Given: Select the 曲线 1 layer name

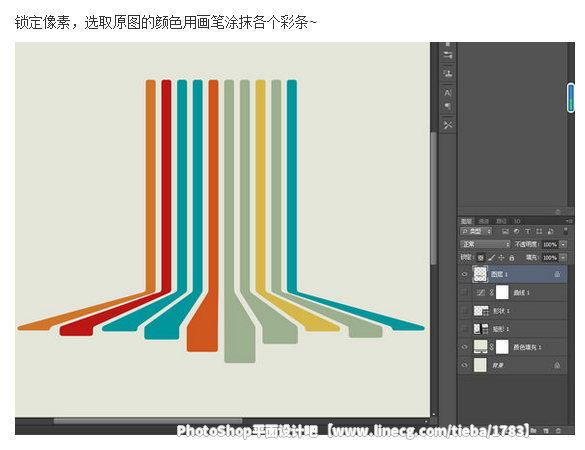Looking at the screenshot, I should (x=522, y=293).
